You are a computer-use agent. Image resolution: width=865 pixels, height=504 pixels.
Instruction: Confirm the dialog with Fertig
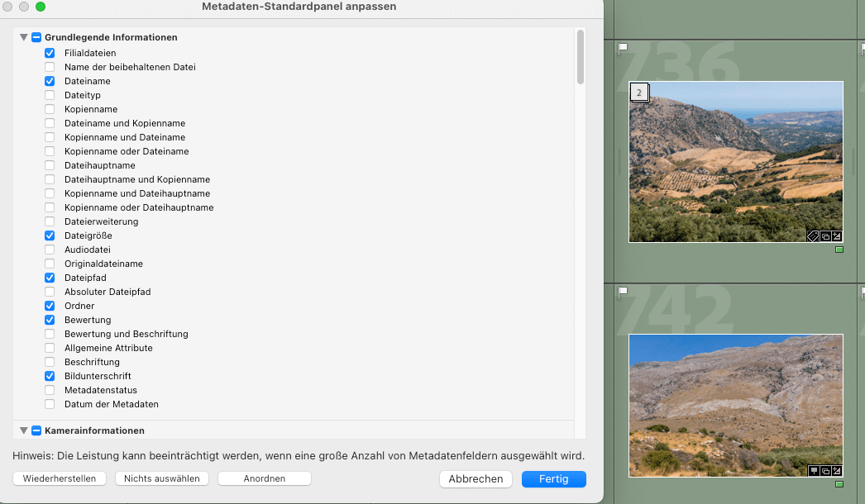pos(554,479)
